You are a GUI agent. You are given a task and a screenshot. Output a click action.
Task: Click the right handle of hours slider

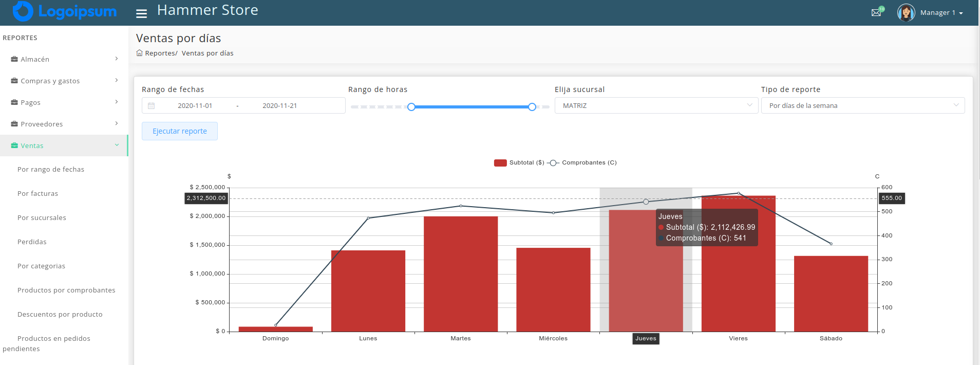[532, 107]
